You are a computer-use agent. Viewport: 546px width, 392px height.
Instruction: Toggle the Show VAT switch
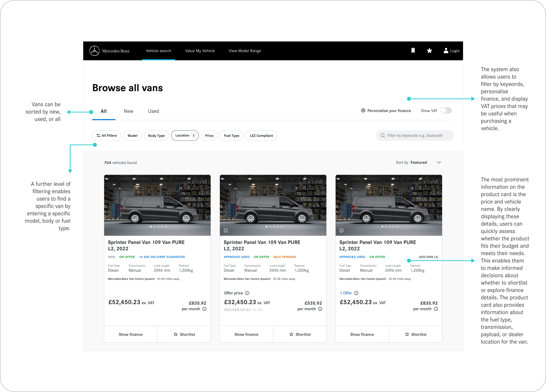point(446,111)
